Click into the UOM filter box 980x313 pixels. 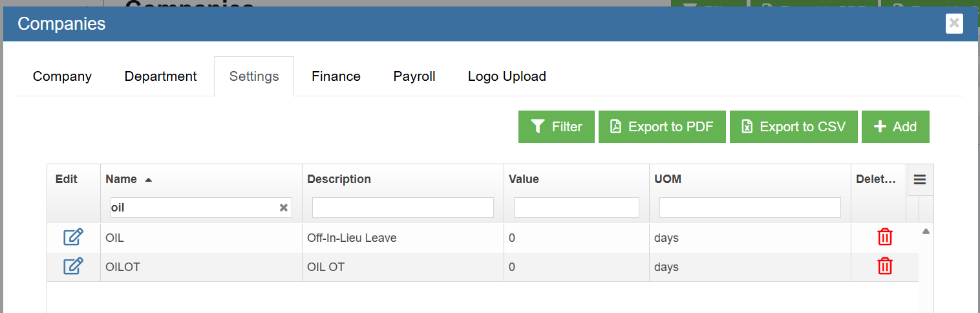pyautogui.click(x=750, y=208)
